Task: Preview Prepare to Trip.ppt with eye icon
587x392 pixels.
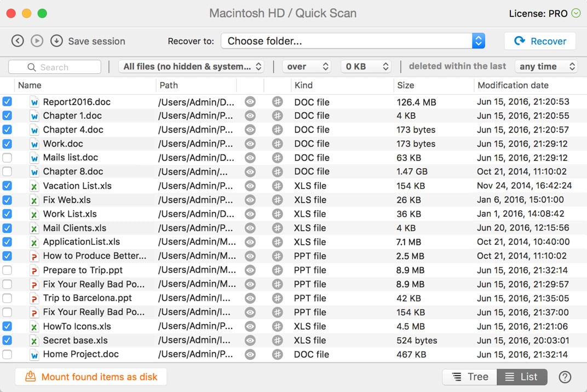Action: [x=250, y=270]
